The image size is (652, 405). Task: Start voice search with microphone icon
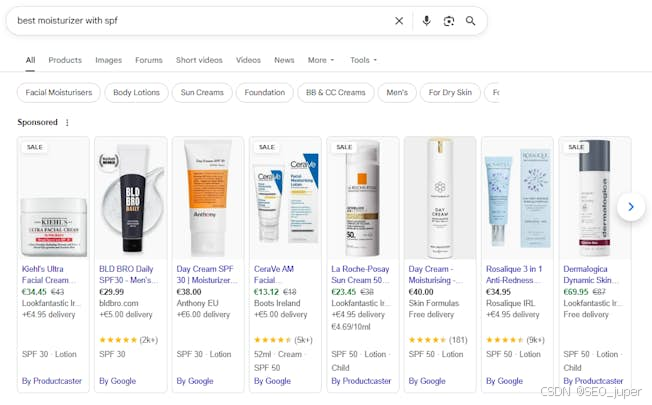pos(426,21)
